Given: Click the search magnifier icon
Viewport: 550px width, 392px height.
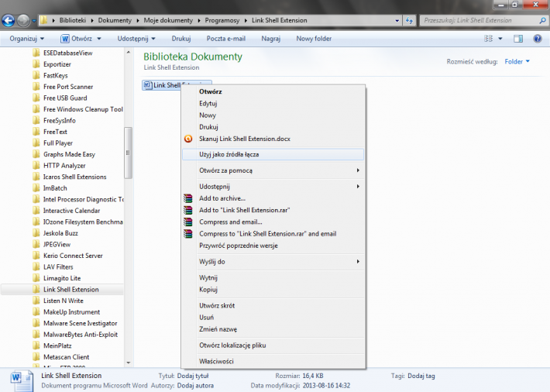Looking at the screenshot, I should pyautogui.click(x=542, y=20).
